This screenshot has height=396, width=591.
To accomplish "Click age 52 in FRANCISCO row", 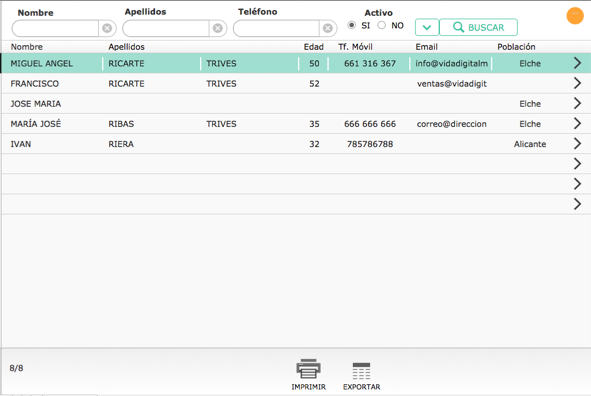I will coord(314,84).
